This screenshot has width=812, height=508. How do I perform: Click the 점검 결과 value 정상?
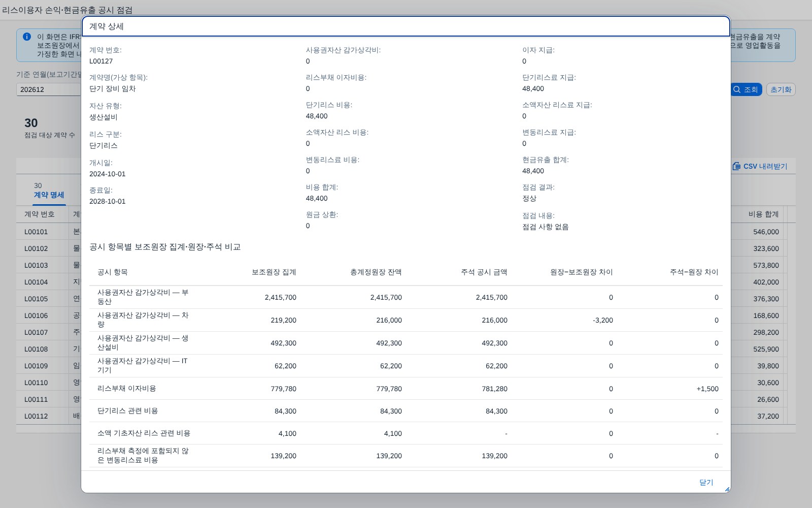[529, 198]
